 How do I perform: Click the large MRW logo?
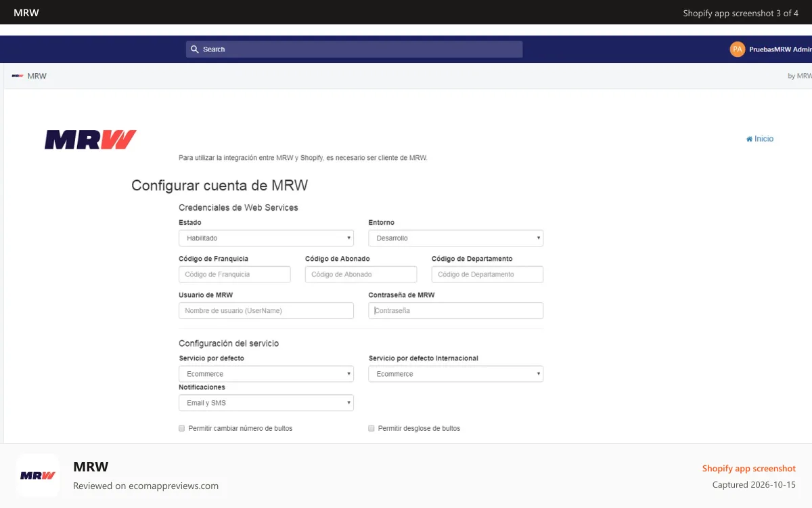coord(91,140)
